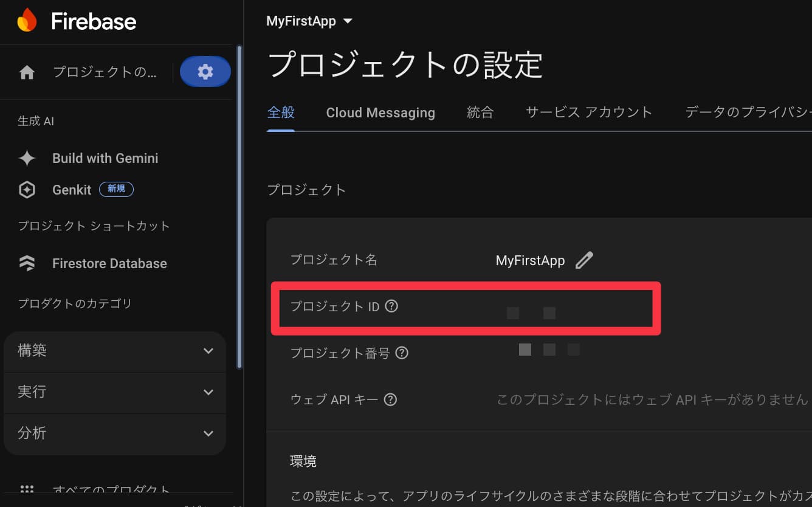
Task: Open the MyFirstApp project selector dropdown
Action: (309, 21)
